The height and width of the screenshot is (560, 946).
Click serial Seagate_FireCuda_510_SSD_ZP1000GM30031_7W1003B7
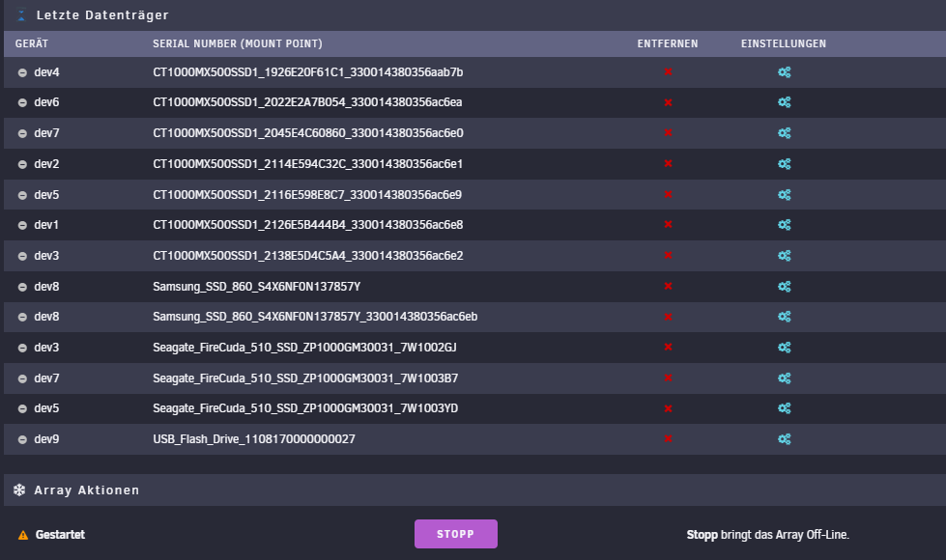305,378
